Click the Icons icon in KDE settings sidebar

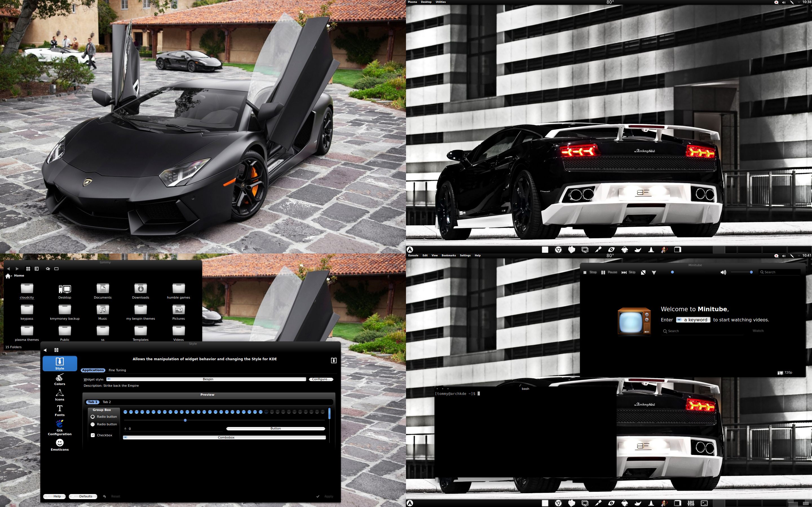pos(59,395)
